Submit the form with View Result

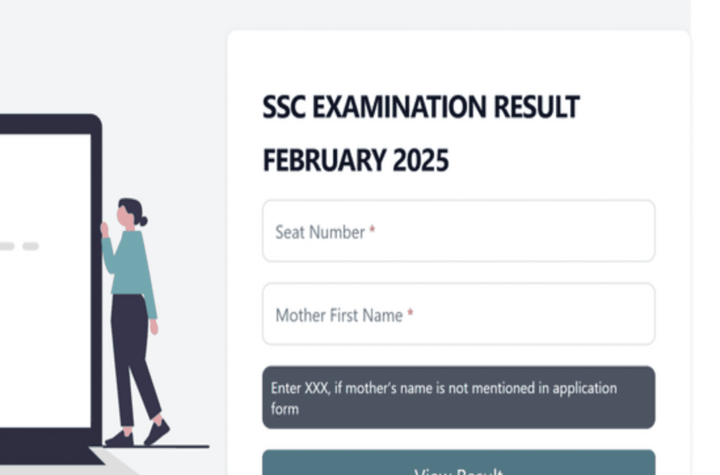pyautogui.click(x=458, y=463)
